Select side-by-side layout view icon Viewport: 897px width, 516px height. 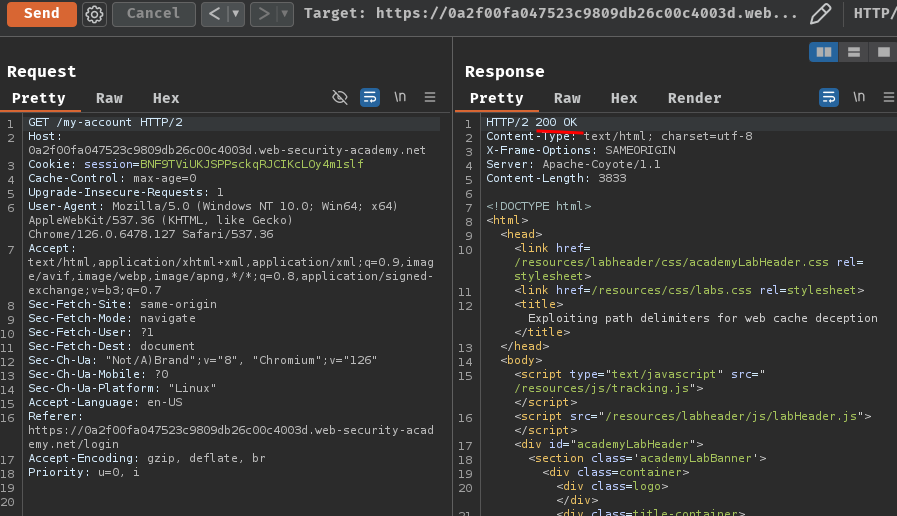824,52
